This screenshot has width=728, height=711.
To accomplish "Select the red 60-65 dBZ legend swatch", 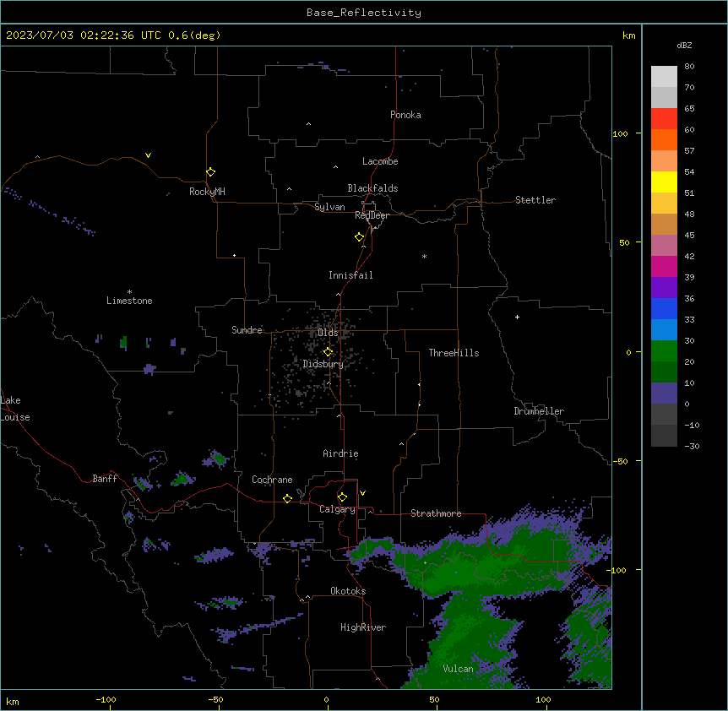I will (x=664, y=119).
